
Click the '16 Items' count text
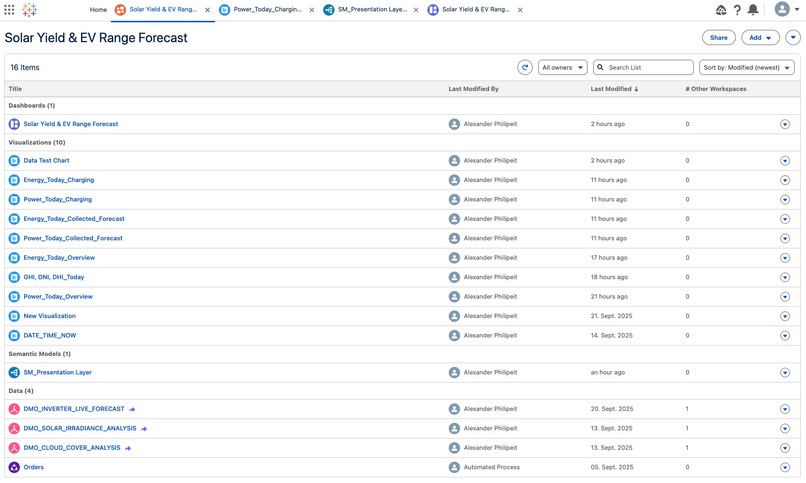25,67
